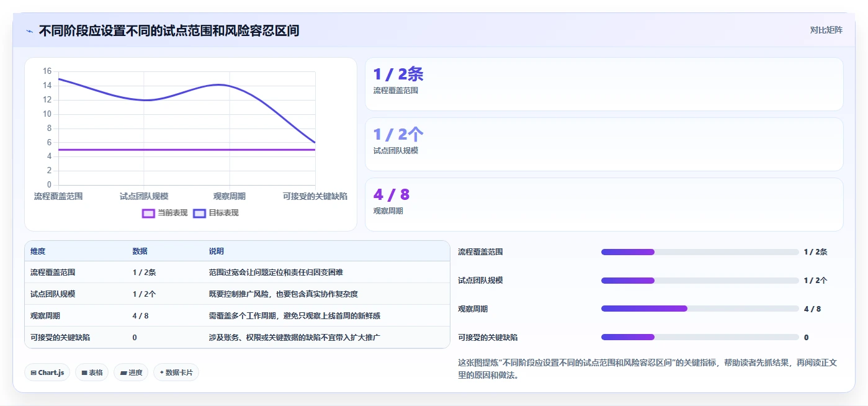Click the 数据 table column header

pyautogui.click(x=140, y=251)
